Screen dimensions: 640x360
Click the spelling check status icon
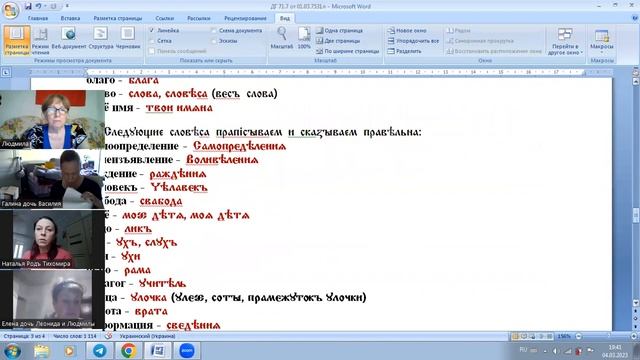coord(108,336)
